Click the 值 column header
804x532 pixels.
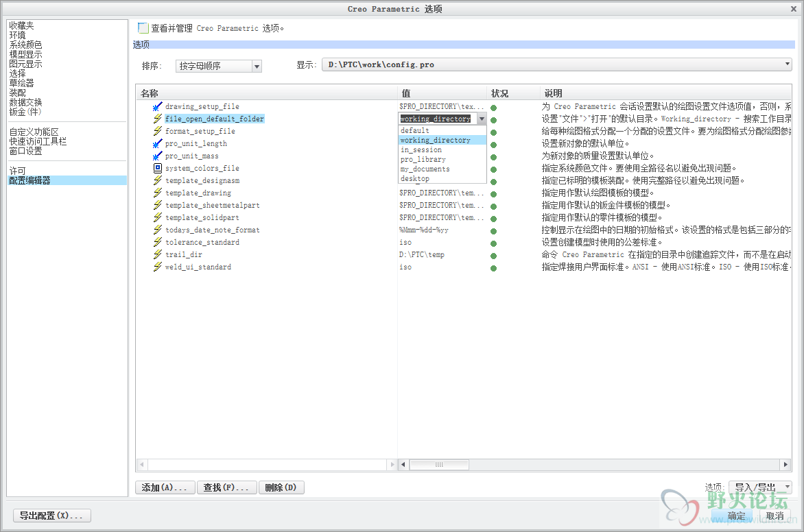tap(442, 93)
